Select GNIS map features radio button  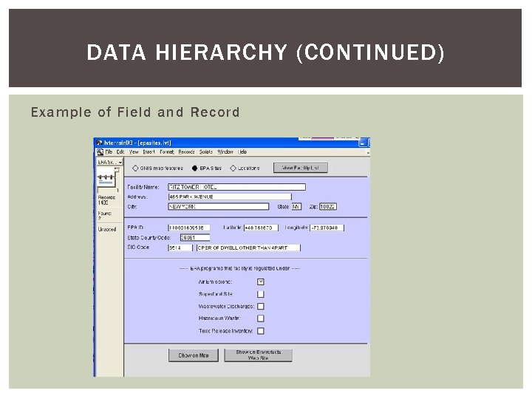[135, 168]
